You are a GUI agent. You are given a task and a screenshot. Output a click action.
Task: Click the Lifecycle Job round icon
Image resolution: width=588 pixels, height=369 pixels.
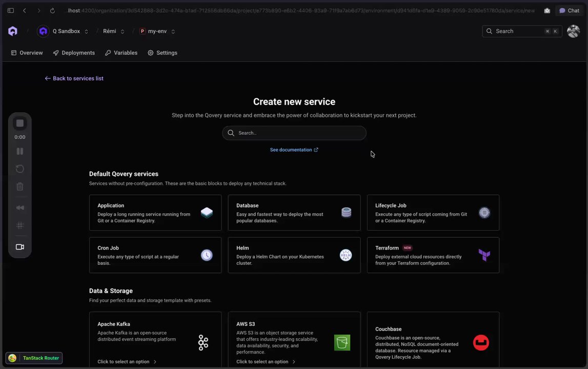[x=484, y=213]
